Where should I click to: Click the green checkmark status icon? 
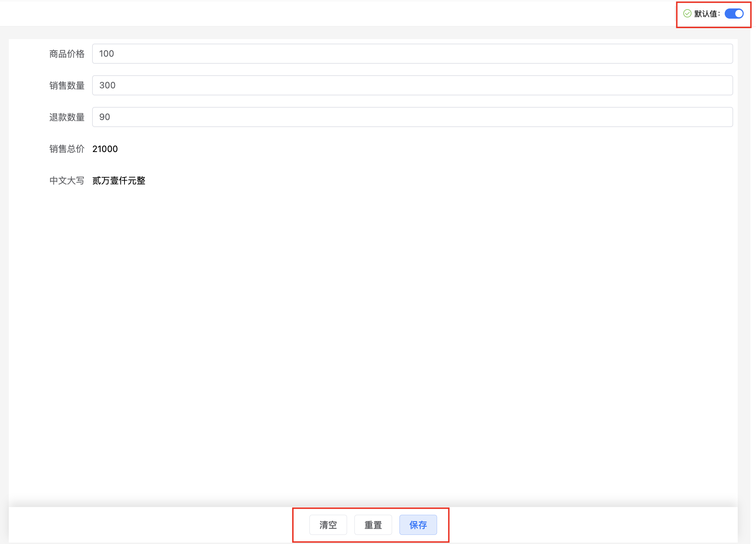687,13
